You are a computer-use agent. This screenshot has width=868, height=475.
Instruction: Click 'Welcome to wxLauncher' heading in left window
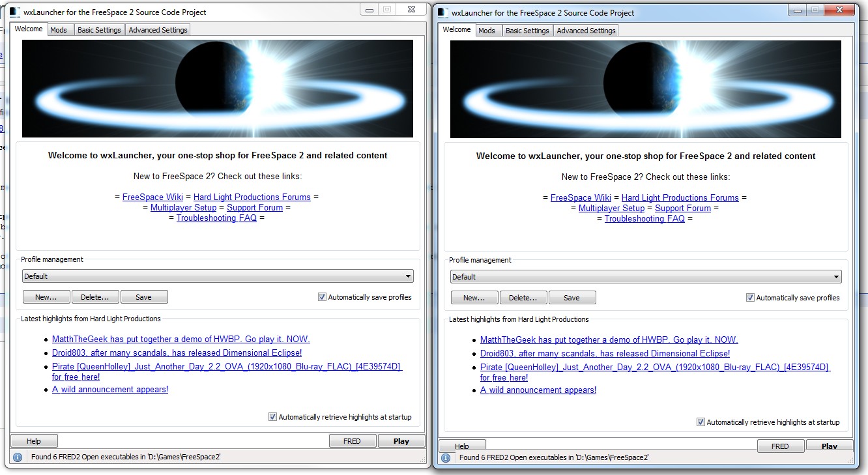[218, 155]
